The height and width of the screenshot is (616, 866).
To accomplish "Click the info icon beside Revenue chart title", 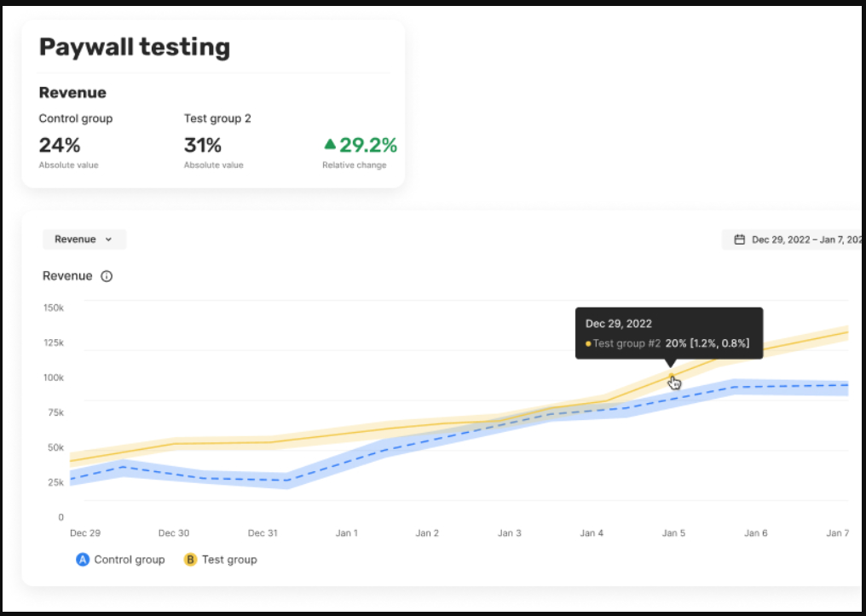I will click(x=107, y=276).
